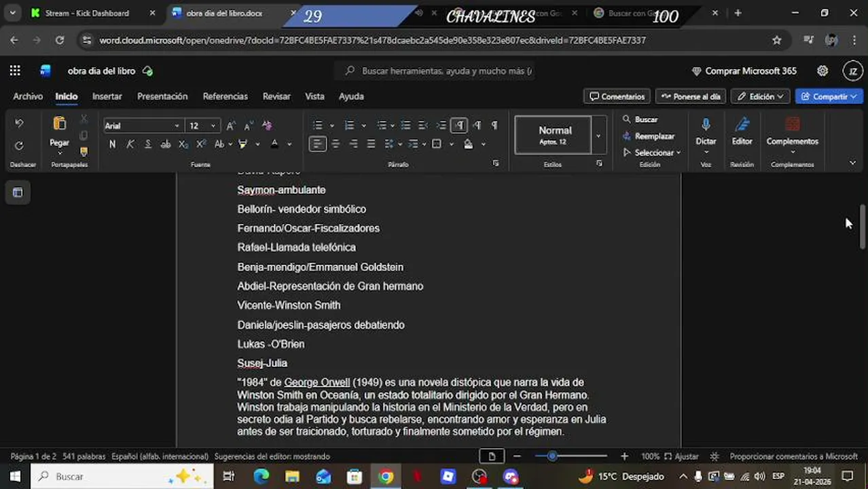
Task: Open the navigation pane icon on left
Action: point(18,192)
